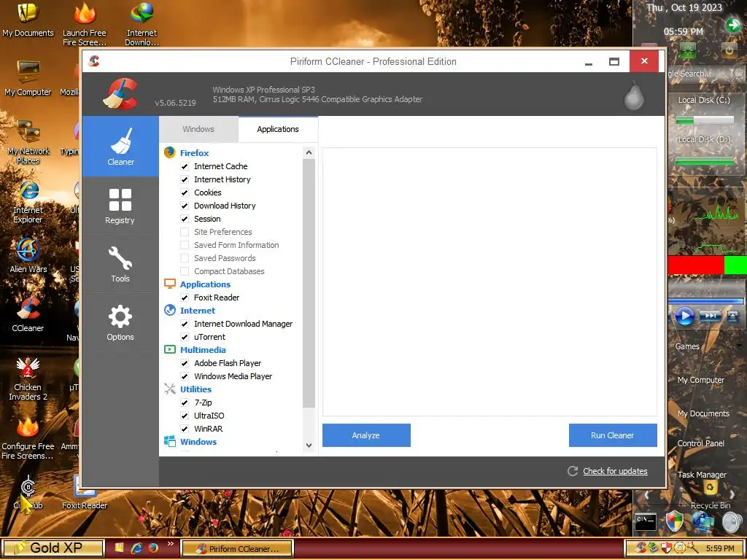Open Internet Download Manager desktop icon
Image resolution: width=747 pixels, height=560 pixels.
[x=142, y=24]
